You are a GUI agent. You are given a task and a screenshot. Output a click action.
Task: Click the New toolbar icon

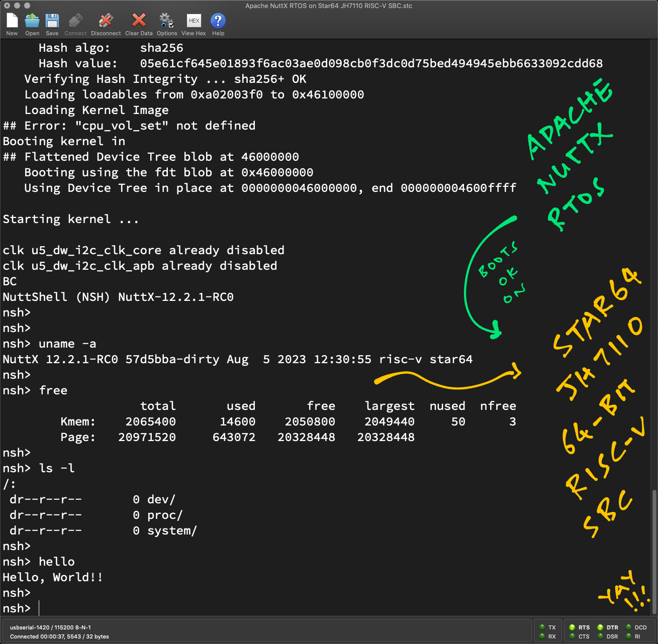pyautogui.click(x=12, y=21)
